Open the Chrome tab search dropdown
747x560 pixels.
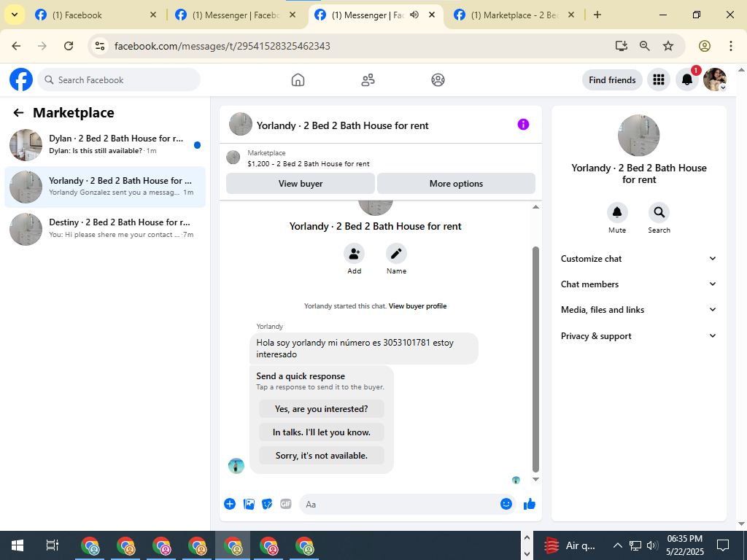(x=15, y=15)
